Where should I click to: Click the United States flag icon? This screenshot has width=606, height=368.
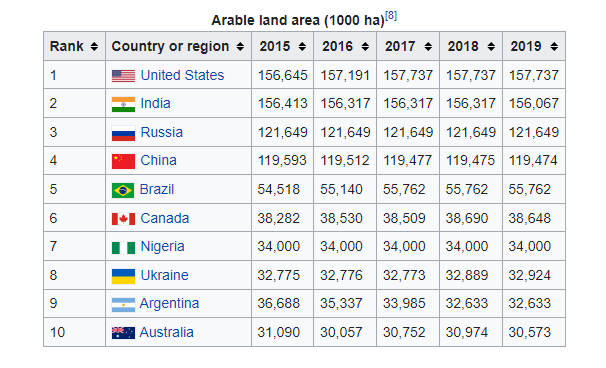point(123,75)
